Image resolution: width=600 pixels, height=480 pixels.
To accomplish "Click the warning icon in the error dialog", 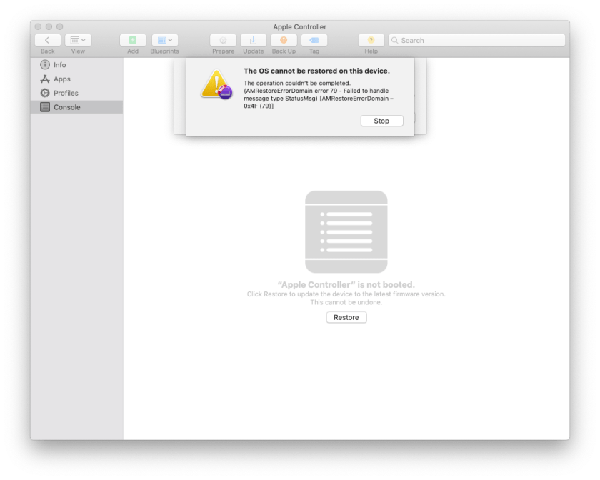I will click(x=216, y=83).
